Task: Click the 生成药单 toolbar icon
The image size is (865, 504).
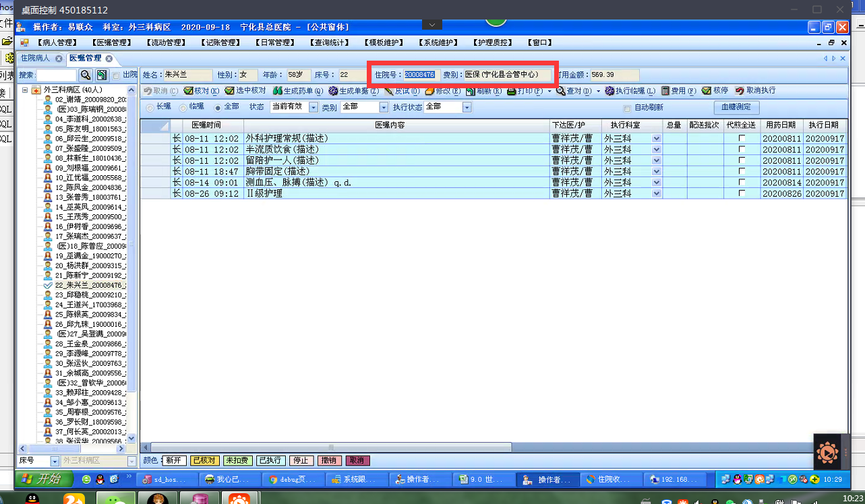Action: [x=277, y=91]
